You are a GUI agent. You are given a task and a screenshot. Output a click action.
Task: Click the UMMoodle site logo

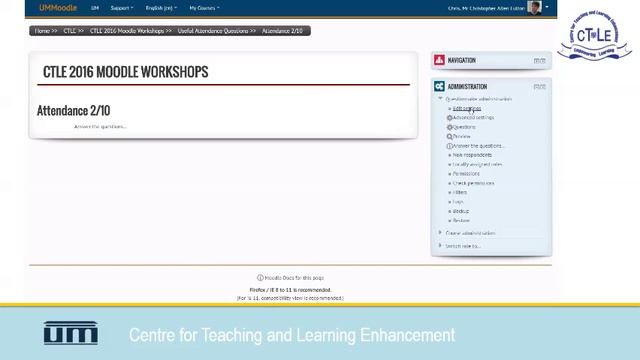58,8
